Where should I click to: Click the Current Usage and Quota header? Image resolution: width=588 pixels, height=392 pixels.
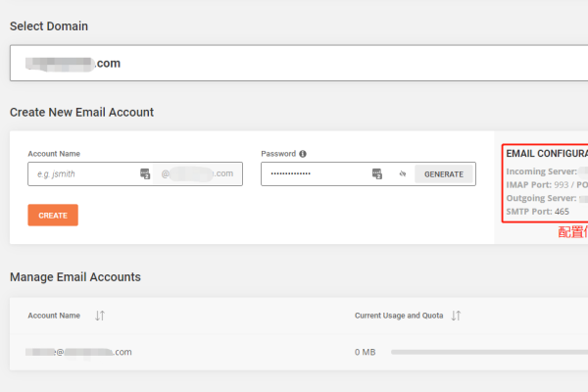pos(399,316)
